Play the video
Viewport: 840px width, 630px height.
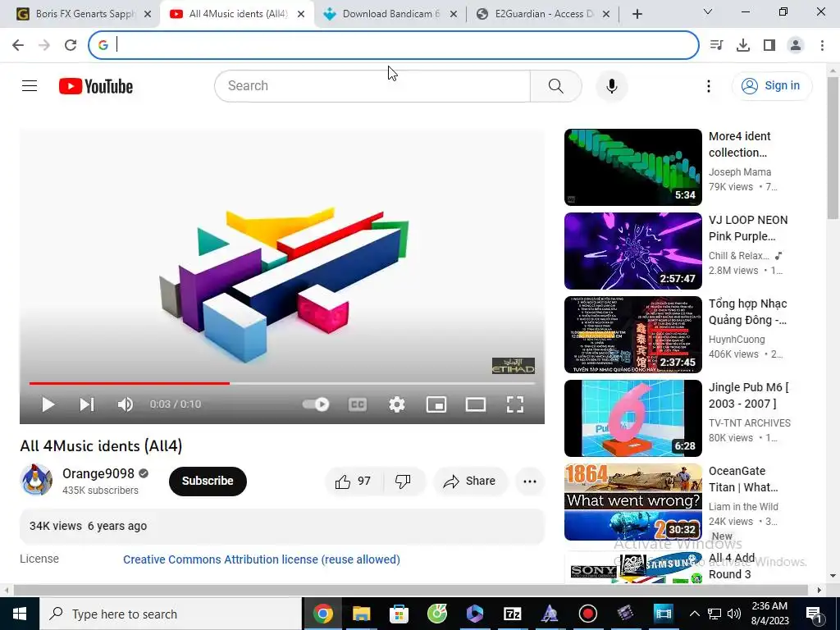48,404
